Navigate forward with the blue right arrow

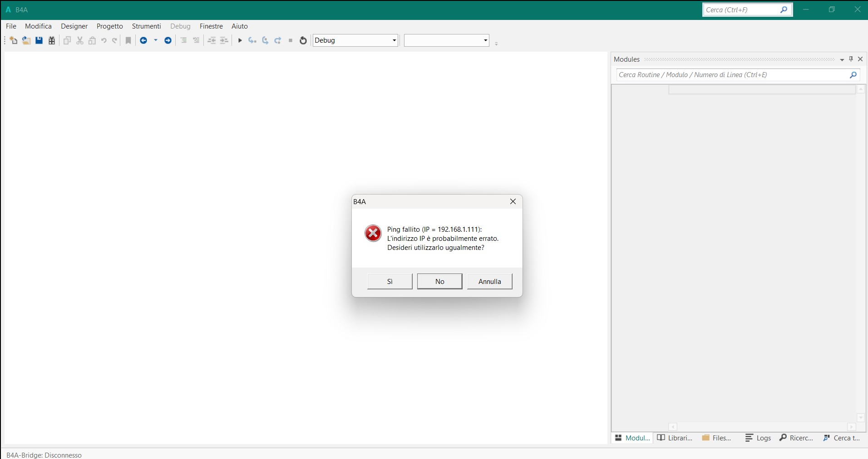point(168,40)
